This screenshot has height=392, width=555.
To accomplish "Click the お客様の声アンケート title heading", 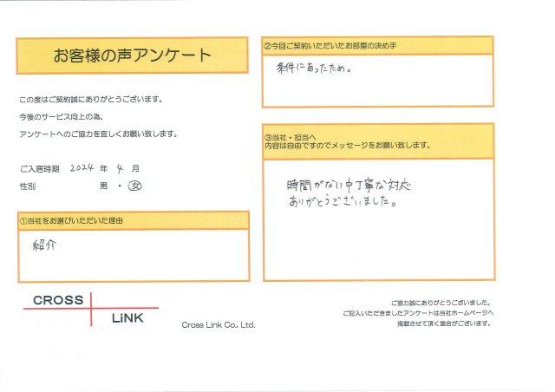I will (x=133, y=56).
